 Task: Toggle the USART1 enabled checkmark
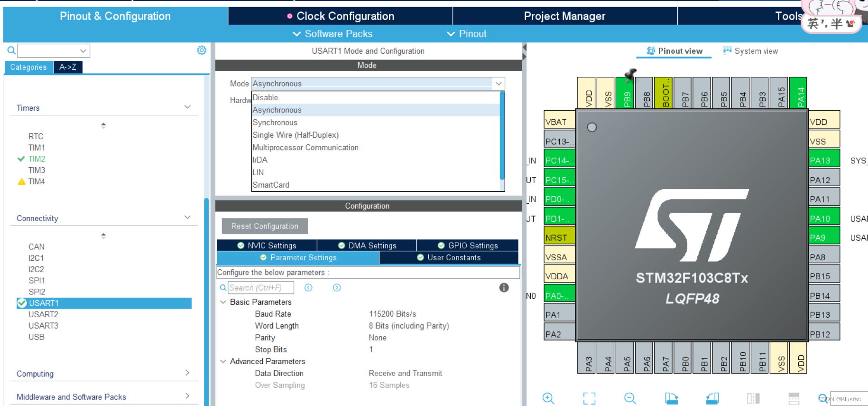(x=22, y=303)
